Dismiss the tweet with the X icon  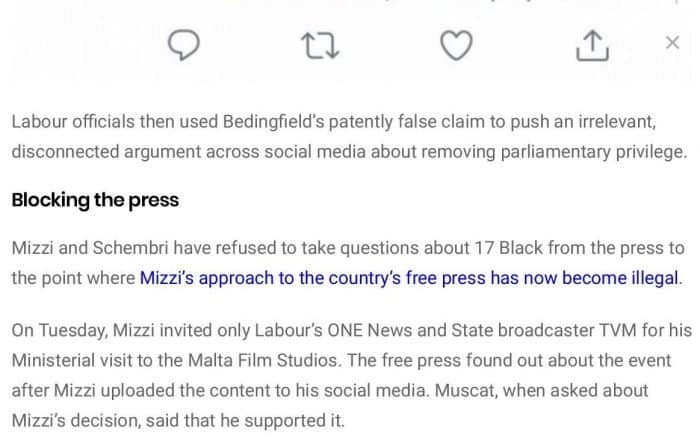[673, 42]
